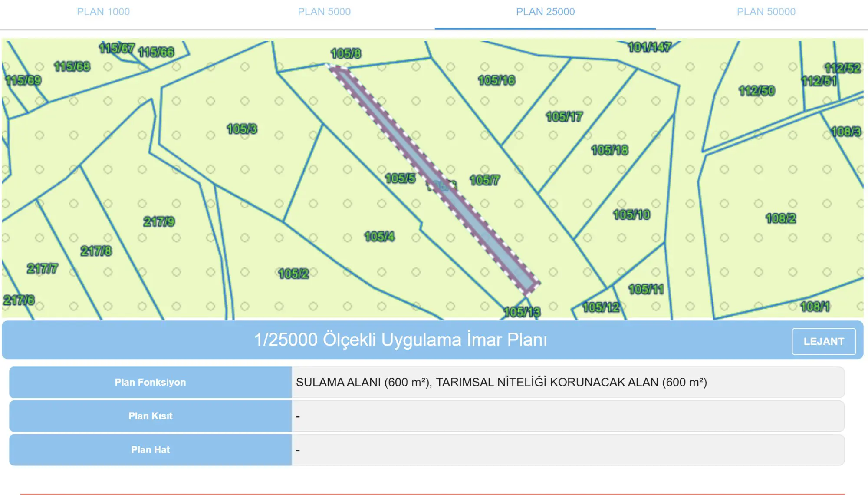Click the SULAMA ALANI plan function value

tap(501, 382)
